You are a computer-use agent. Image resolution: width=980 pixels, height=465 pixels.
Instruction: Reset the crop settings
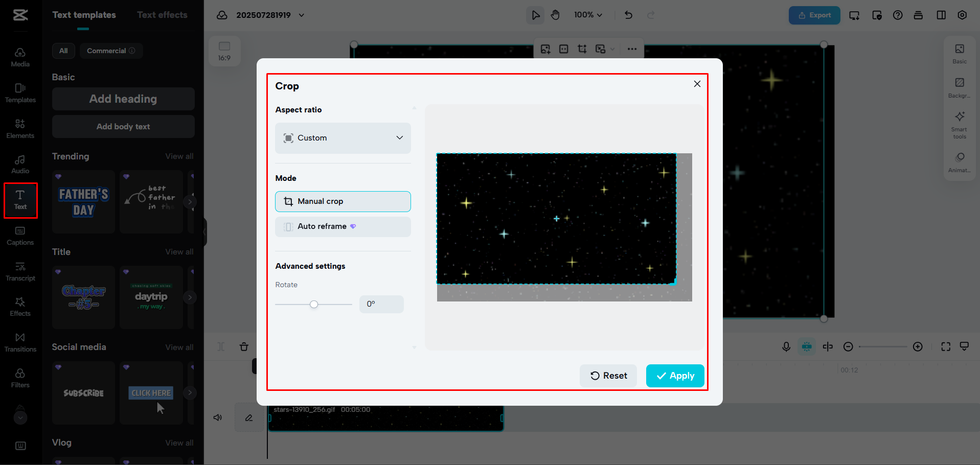point(608,376)
